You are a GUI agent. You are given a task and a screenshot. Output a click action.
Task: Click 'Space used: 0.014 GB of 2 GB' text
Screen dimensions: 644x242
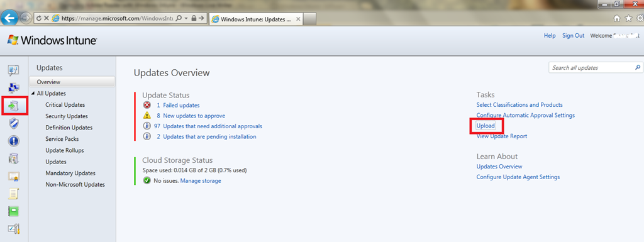[x=195, y=170]
